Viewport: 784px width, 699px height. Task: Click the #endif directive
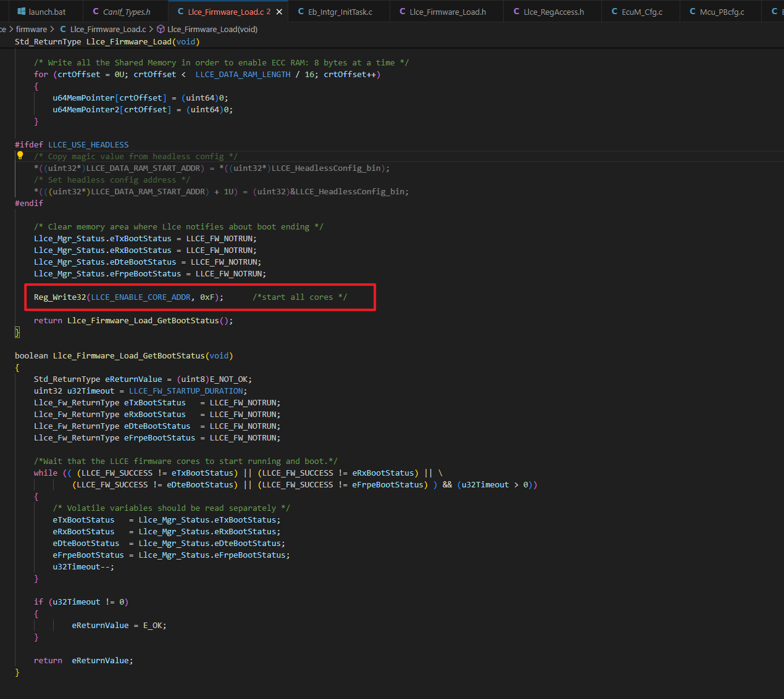coord(29,204)
